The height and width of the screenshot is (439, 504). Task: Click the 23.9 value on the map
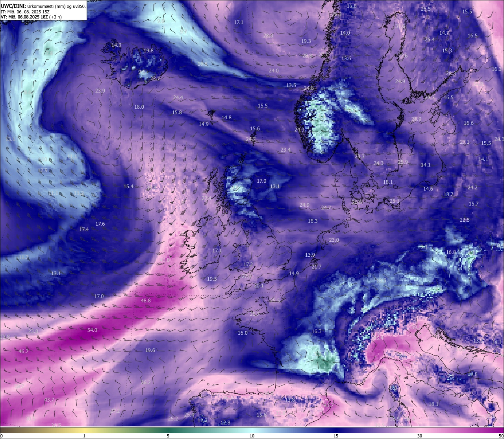100,91
